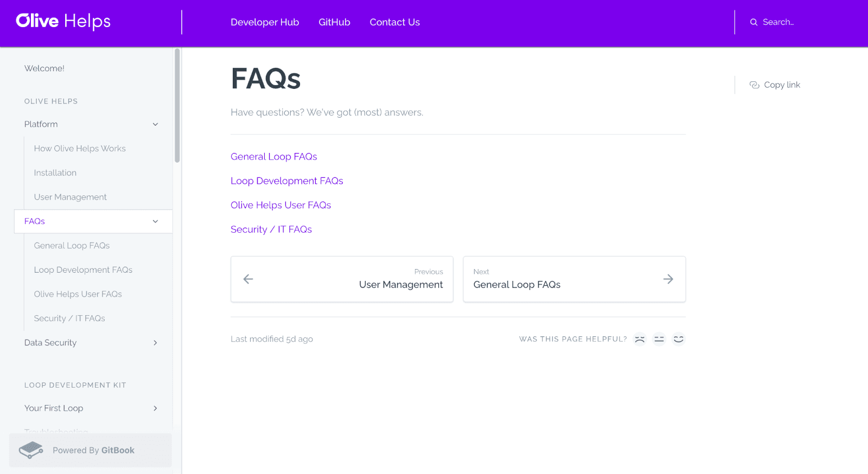The width and height of the screenshot is (868, 474).
Task: Click the sidebar vertical scrollbar
Action: pyautogui.click(x=177, y=106)
